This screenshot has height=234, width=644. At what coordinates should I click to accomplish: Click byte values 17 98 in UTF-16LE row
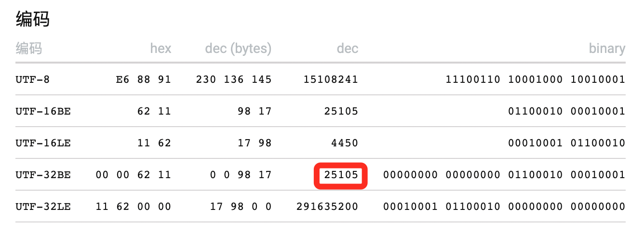[x=255, y=143]
